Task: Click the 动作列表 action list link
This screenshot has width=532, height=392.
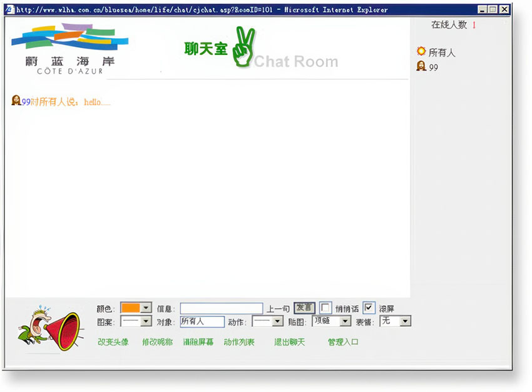Action: tap(240, 341)
